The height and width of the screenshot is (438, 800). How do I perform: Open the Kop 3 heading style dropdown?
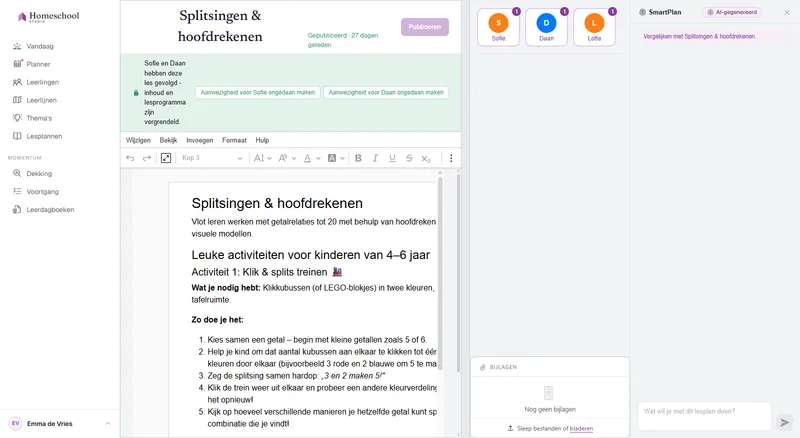tap(212, 158)
